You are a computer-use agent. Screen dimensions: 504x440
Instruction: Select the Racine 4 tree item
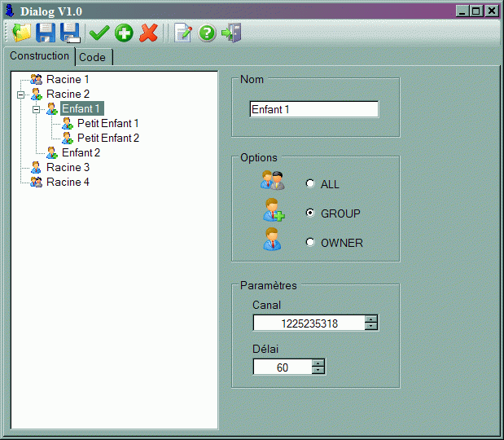click(68, 182)
